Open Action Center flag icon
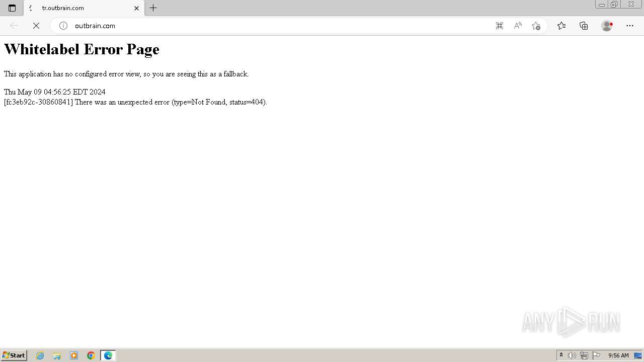The width and height of the screenshot is (644, 362). coord(596,355)
